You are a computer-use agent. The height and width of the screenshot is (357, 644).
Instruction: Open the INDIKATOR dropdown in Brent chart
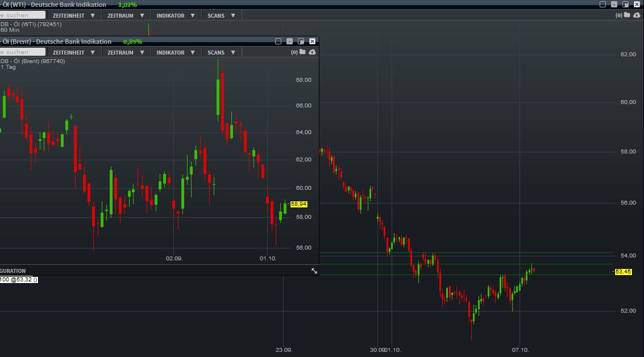pos(172,52)
